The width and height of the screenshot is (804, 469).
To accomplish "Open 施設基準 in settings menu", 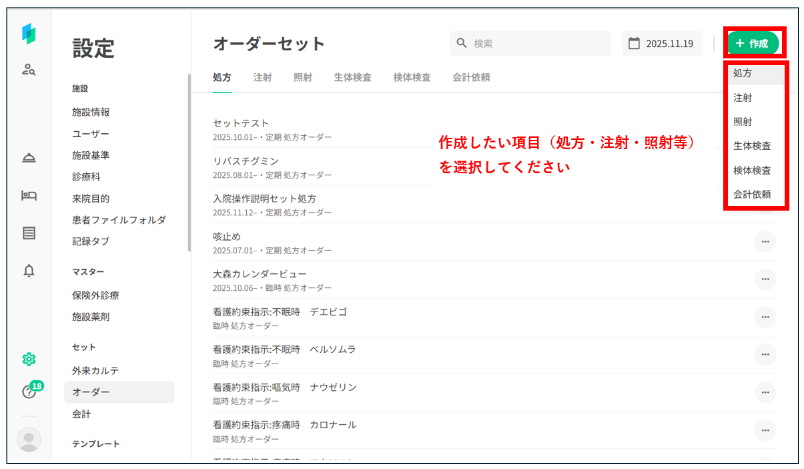I will click(x=91, y=155).
